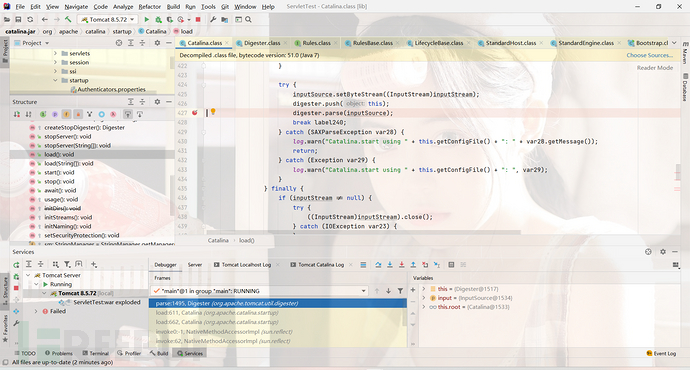Toggle Show Anonymous Classes blue circle filter
This screenshot has height=370, width=690.
[101, 114]
